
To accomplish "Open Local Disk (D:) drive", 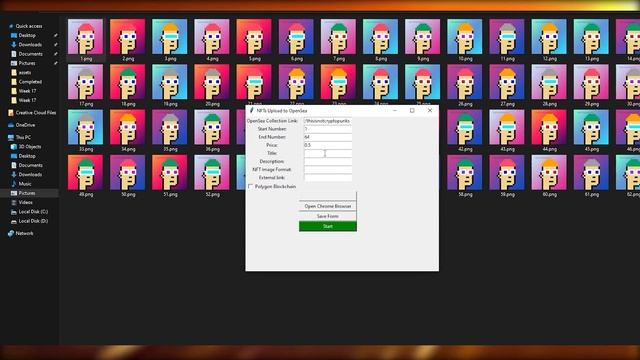I will pyautogui.click(x=33, y=221).
